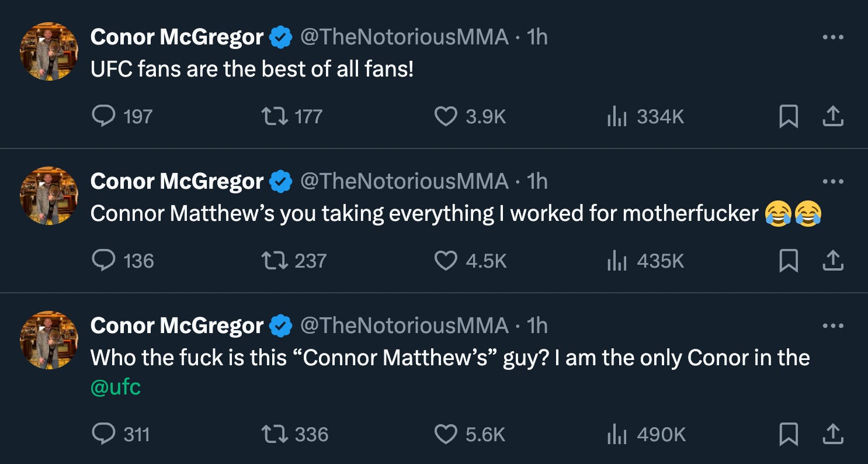
Task: Reply to the "taking everything I worked for" tweet
Action: coord(104,261)
